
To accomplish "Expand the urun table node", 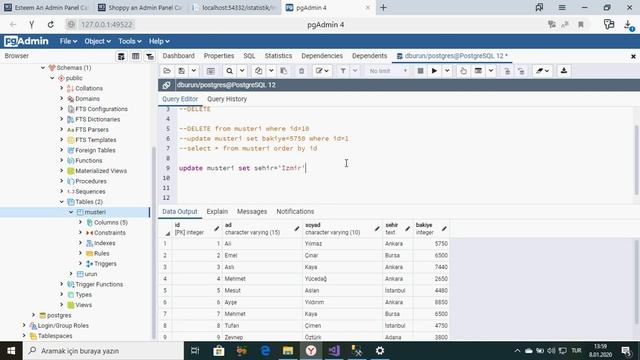I will click(71, 274).
